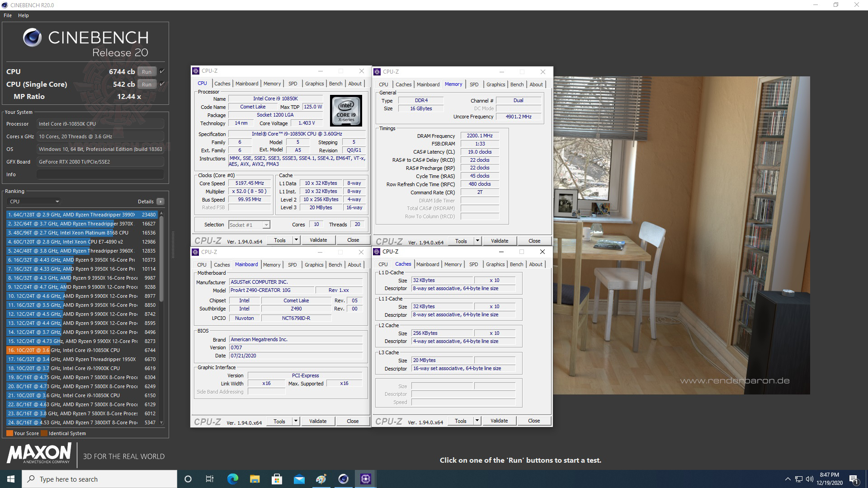868x488 pixels.
Task: Select ranking entry Xeon Platinum 8168
Action: (x=82, y=233)
